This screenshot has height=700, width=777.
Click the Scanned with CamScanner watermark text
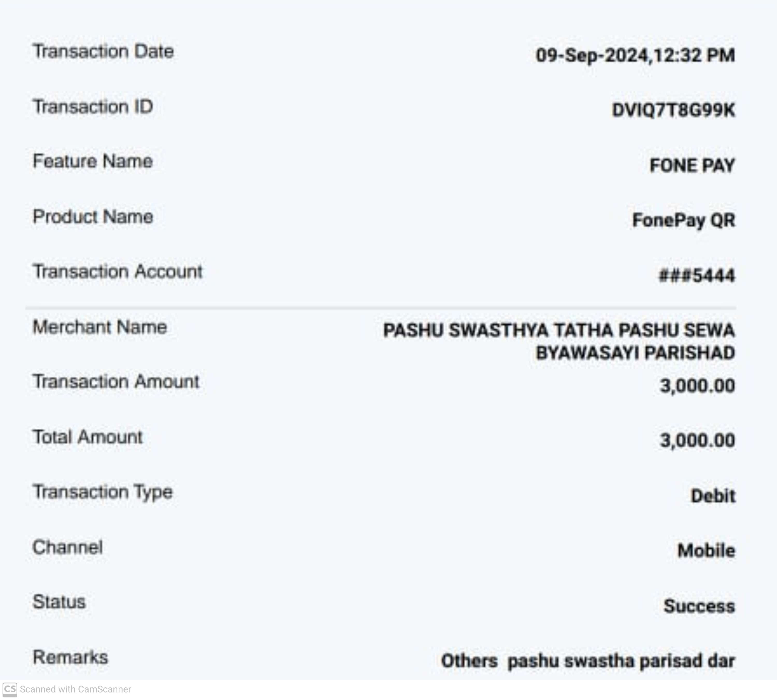click(x=75, y=689)
